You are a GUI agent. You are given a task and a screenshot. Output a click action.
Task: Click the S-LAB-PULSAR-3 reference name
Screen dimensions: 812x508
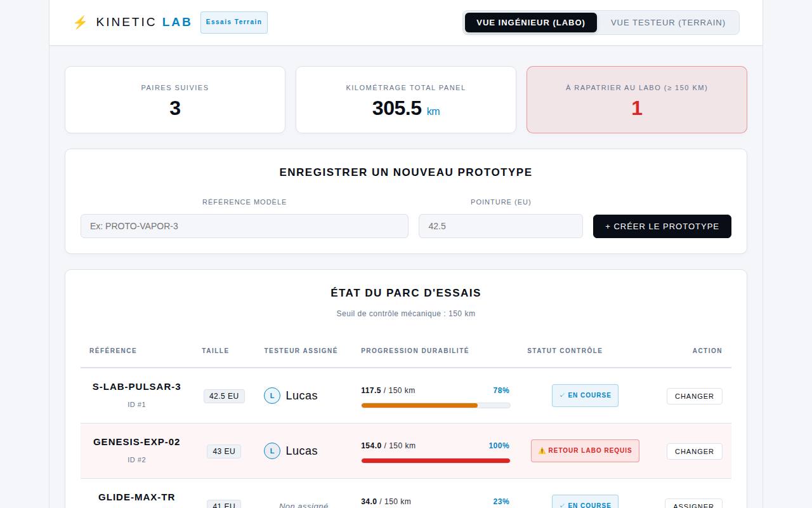[x=137, y=387]
